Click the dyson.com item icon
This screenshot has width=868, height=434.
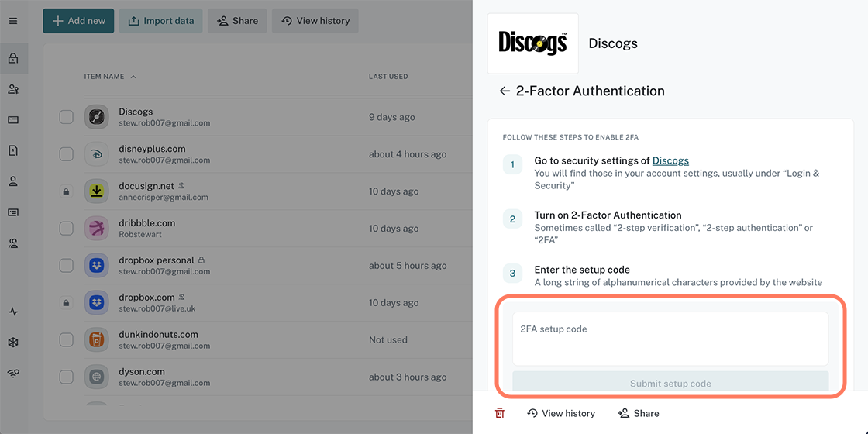(x=96, y=377)
